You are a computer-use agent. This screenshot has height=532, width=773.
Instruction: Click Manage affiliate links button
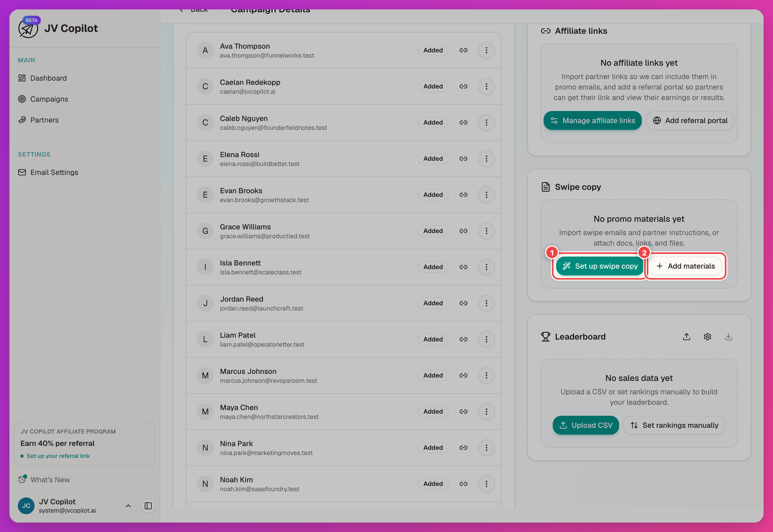592,121
